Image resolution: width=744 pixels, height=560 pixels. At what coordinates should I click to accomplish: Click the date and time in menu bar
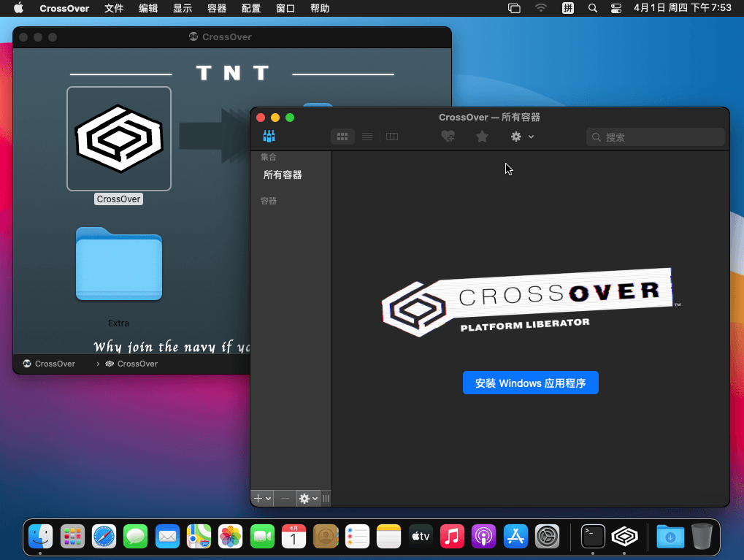tap(683, 8)
